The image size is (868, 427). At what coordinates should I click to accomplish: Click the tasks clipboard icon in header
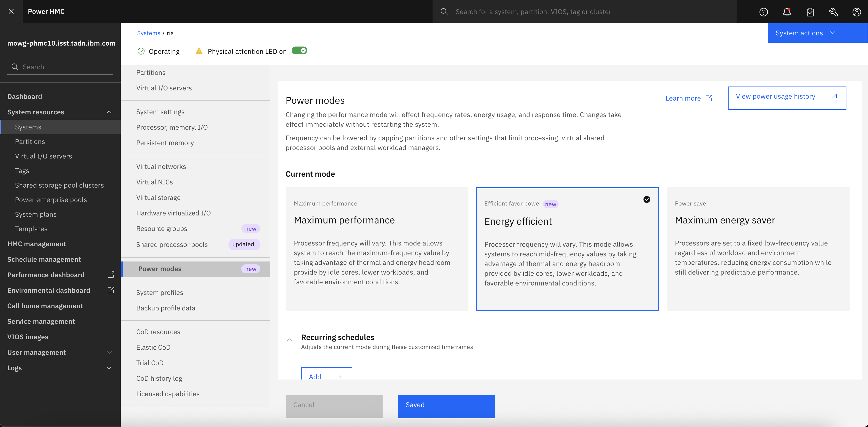point(810,11)
